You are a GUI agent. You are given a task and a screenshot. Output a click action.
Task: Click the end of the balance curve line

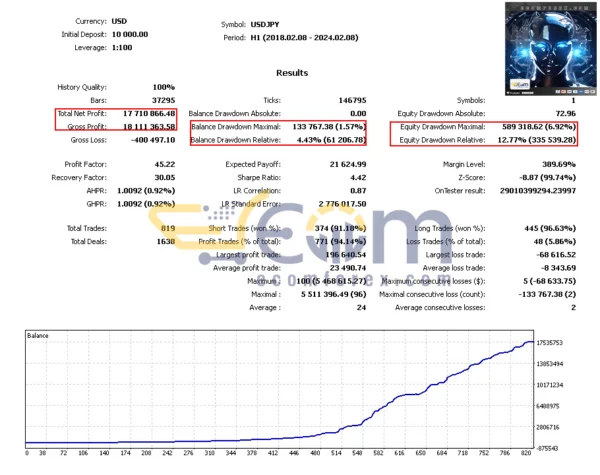pyautogui.click(x=531, y=342)
